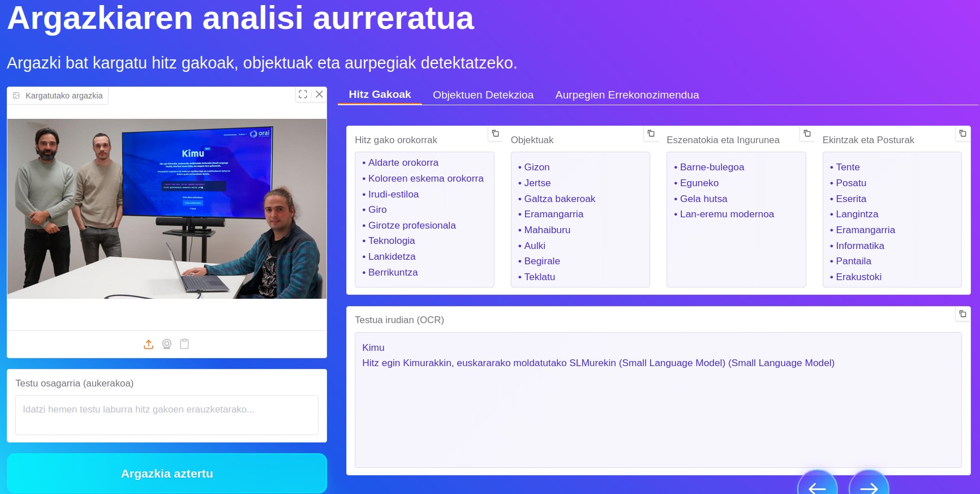The height and width of the screenshot is (494, 980).
Task: Select the object Gizon
Action: 536,167
